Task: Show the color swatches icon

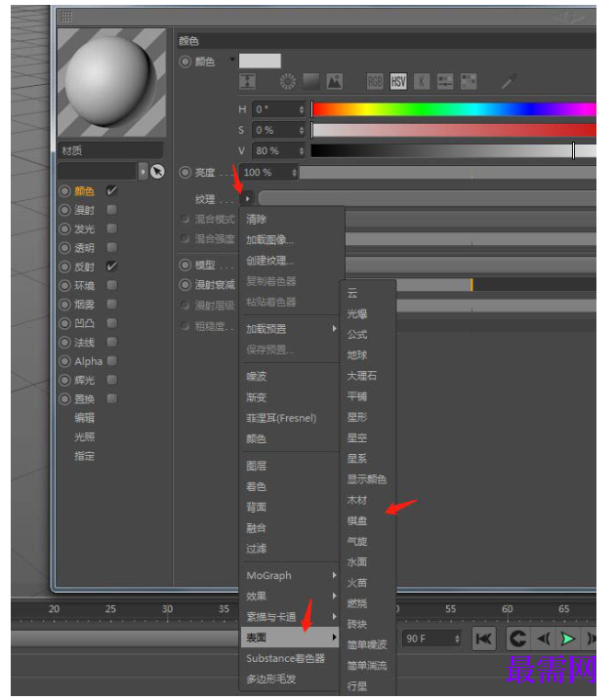Action: (469, 82)
